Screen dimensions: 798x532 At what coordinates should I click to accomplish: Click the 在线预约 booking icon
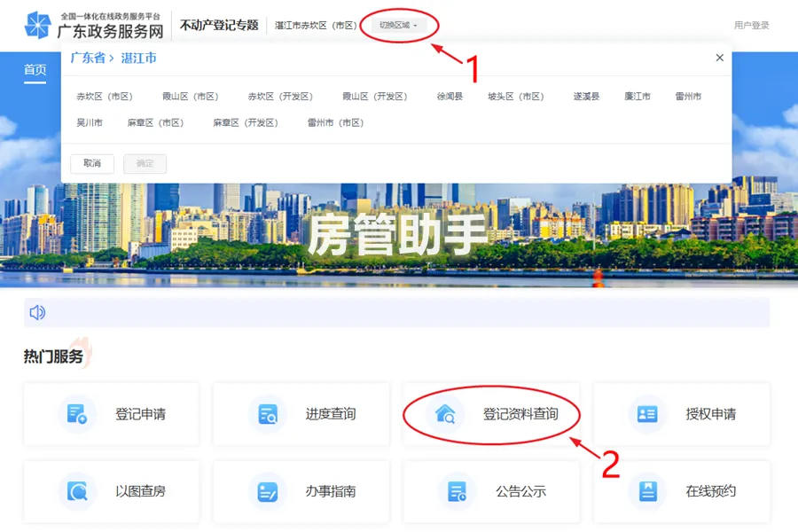[647, 491]
